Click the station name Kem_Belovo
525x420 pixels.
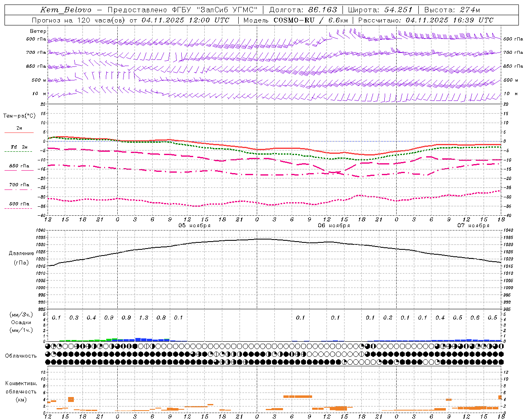[x=66, y=10]
